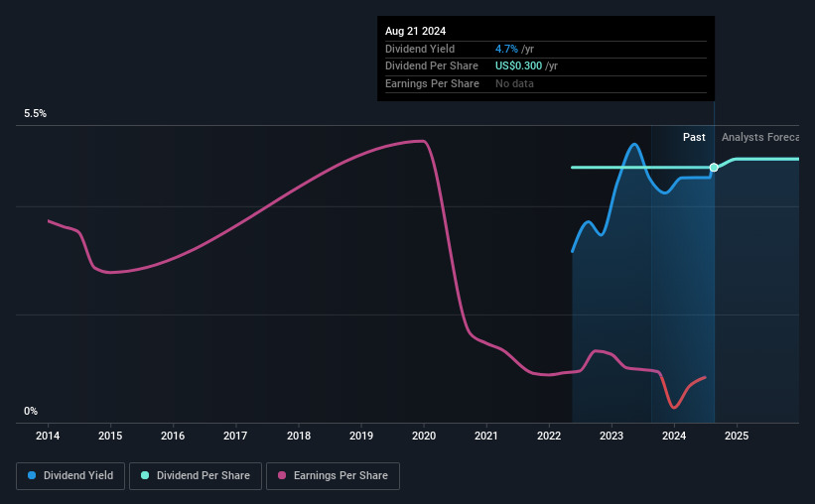Click the teal Dividend Per Share legend dot
This screenshot has width=815, height=504.
tap(145, 475)
